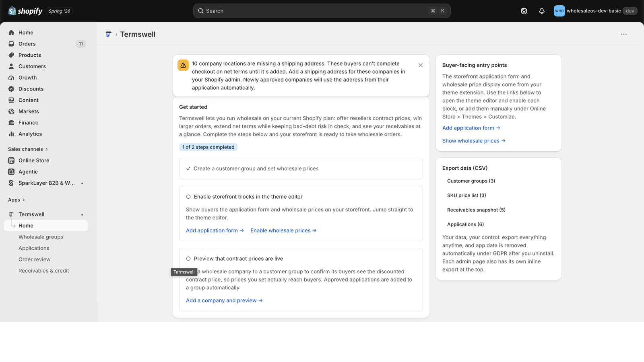Click the Agentic channel icon
The image size is (644, 362).
pyautogui.click(x=11, y=172)
